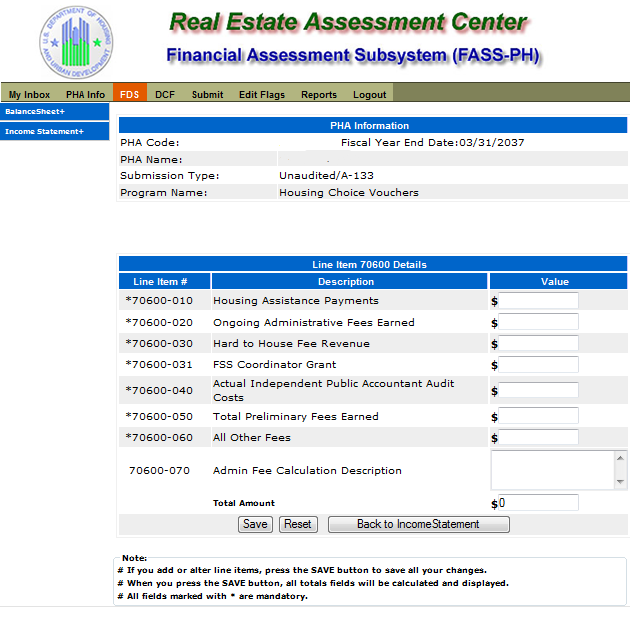Open the DCF menu tab
This screenshot has width=633, height=617.
click(165, 94)
